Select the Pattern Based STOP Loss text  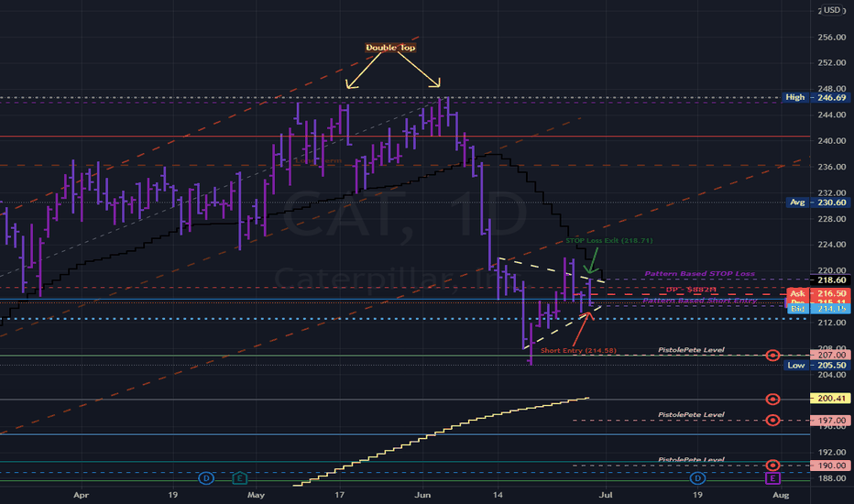coord(699,273)
